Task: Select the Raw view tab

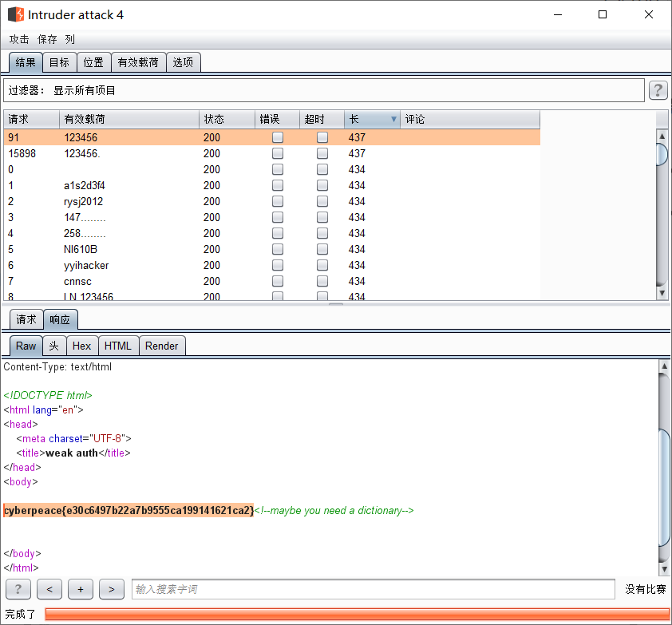Action: click(x=26, y=346)
